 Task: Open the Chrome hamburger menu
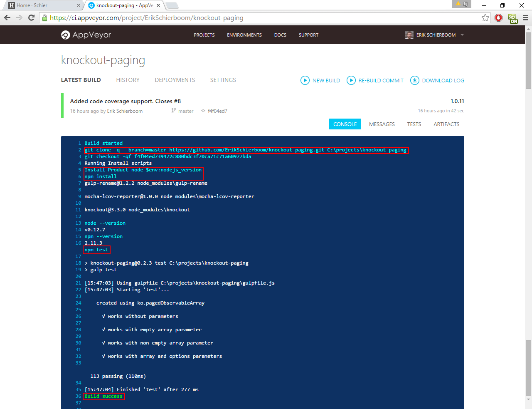(525, 17)
